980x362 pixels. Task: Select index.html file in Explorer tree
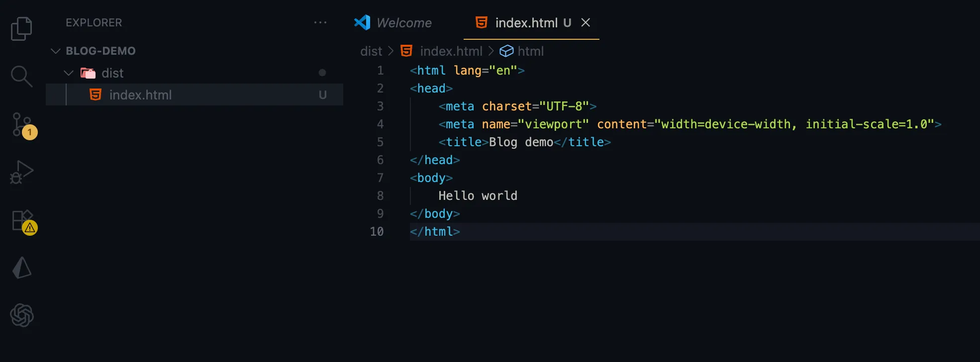[x=195, y=94]
